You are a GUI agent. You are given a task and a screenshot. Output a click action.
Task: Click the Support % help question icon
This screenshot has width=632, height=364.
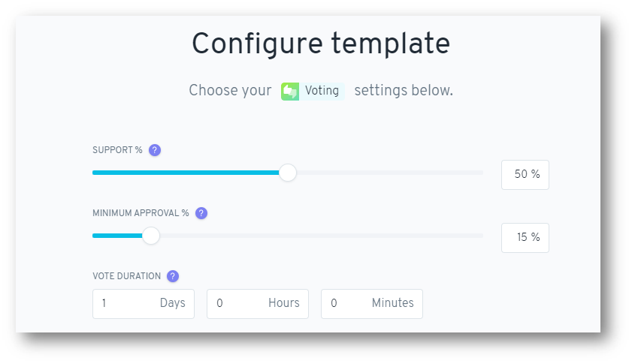click(x=155, y=150)
